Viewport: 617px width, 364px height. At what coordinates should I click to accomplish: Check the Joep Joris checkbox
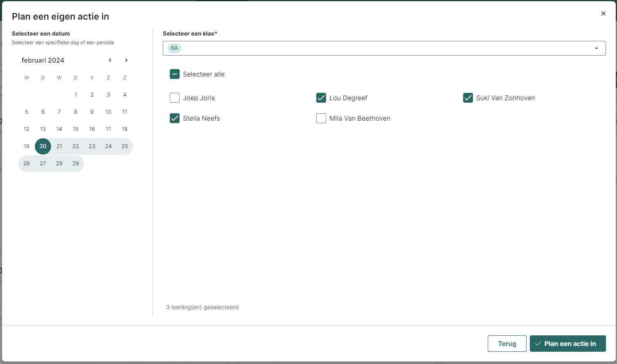[x=175, y=98]
